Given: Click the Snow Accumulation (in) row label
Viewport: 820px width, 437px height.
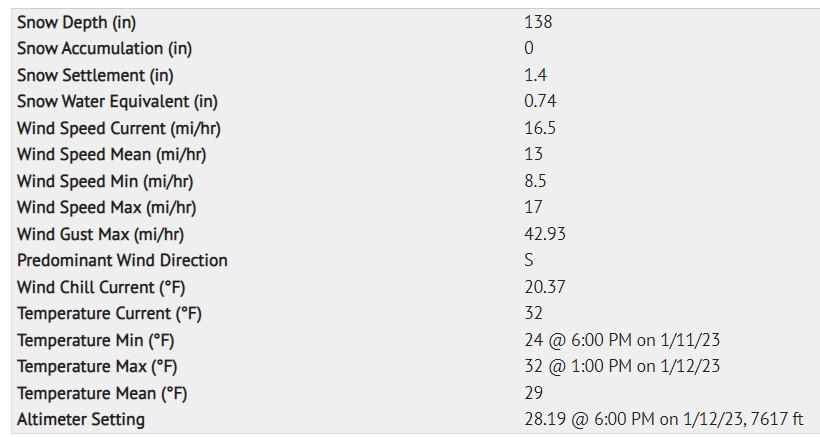Looking at the screenshot, I should click(105, 49).
